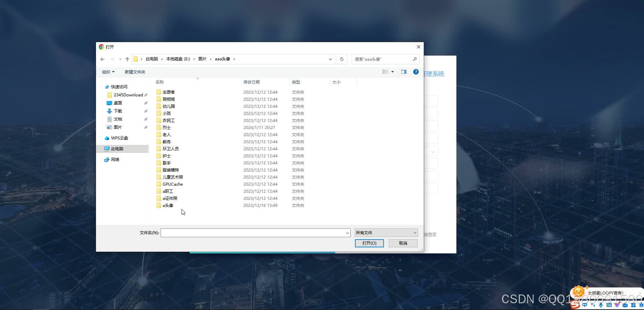Unpin 下载 using its pin icon
This screenshot has width=644, height=310.
click(146, 111)
